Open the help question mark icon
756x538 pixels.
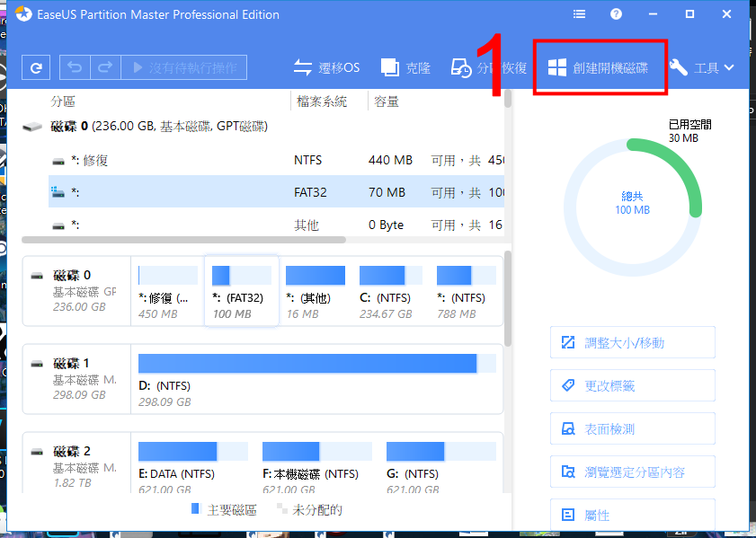(616, 14)
